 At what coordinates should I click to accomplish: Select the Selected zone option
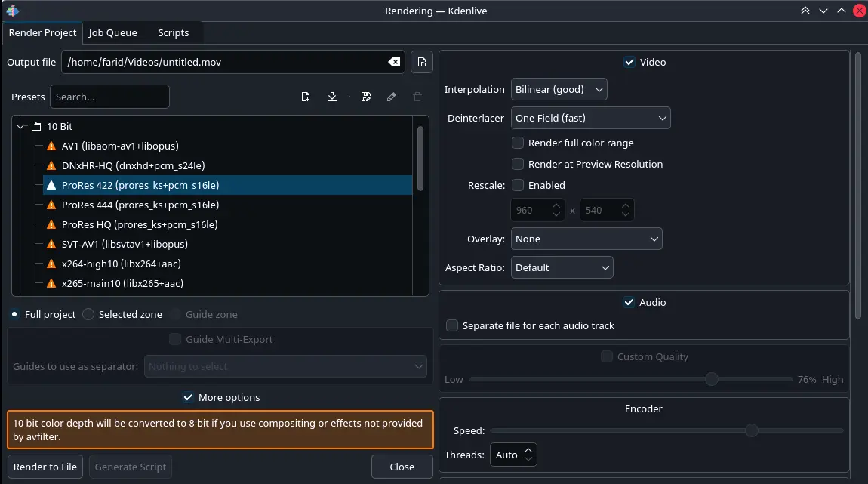tap(87, 314)
